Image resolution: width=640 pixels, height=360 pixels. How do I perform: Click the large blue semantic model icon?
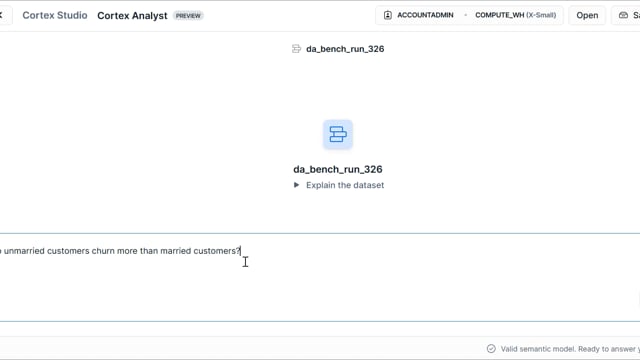(338, 134)
